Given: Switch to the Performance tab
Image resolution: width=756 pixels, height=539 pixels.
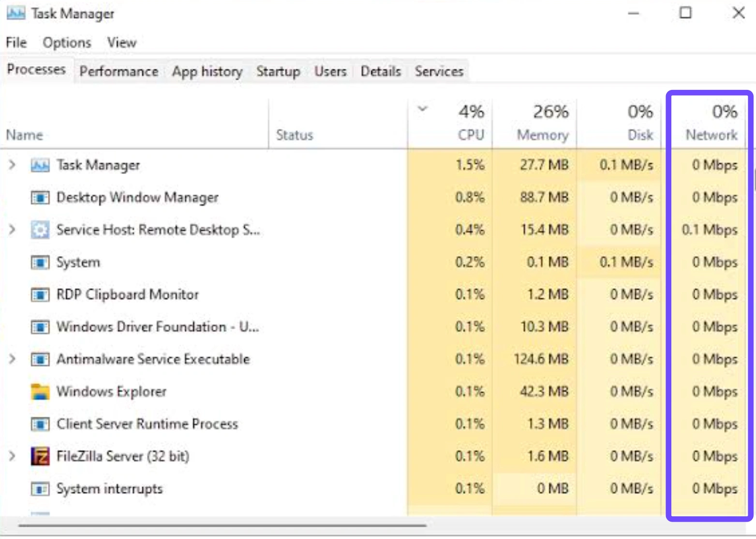Looking at the screenshot, I should coord(119,72).
